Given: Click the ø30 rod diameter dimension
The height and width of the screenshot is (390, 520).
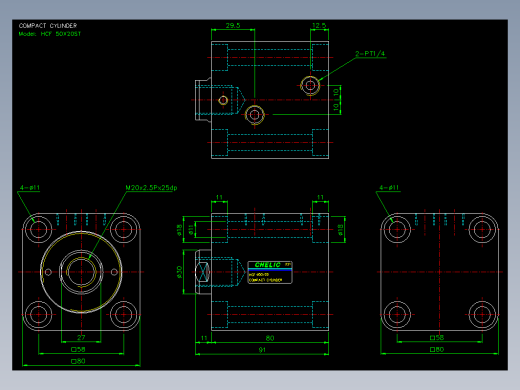Looking at the screenshot, I should pyautogui.click(x=179, y=272).
